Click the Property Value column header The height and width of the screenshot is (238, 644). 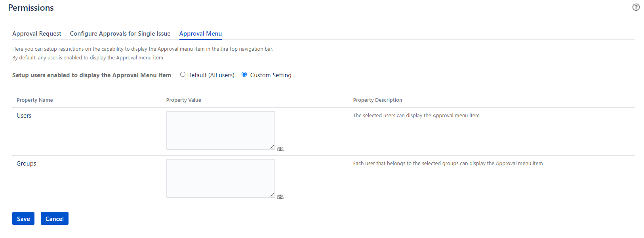point(183,100)
